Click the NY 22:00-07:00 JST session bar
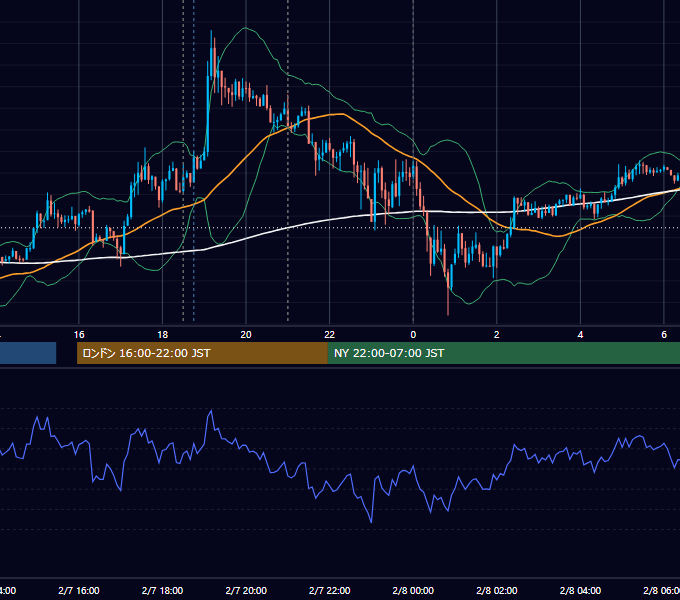Viewport: 680px width, 600px height. 503,353
